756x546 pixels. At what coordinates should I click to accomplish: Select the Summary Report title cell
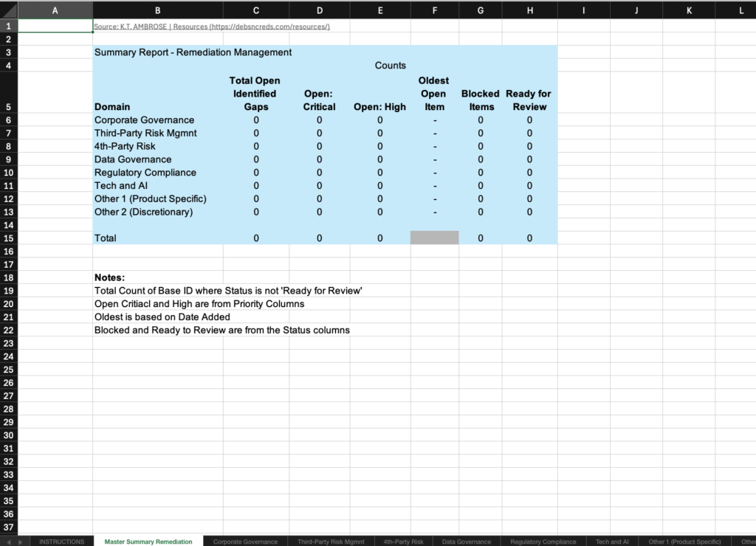[193, 52]
